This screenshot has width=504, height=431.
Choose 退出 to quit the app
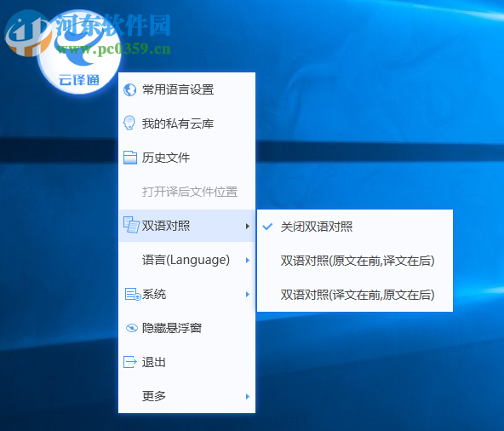[x=186, y=362]
